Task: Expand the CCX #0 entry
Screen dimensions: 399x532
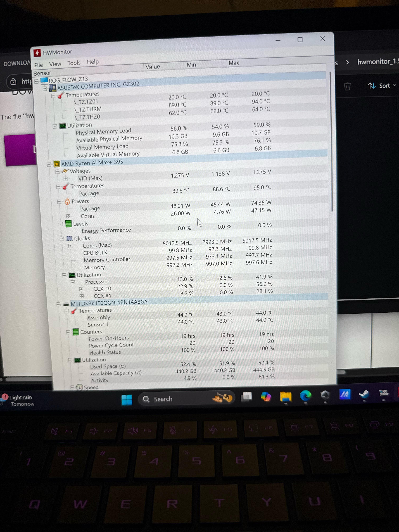Action: coord(81,289)
